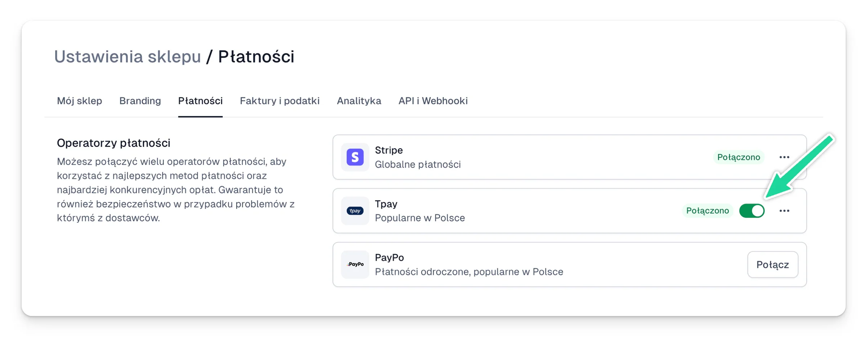Image resolution: width=868 pixels, height=337 pixels.
Task: Go to the Faktury i podatki tab
Action: point(280,101)
